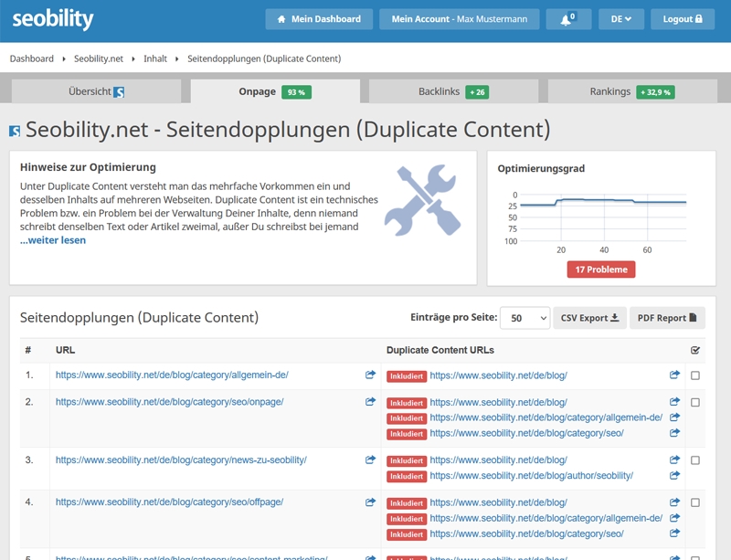This screenshot has width=731, height=560.
Task: Open external link for row 2 duplicate /de/blog/ URL
Action: pyautogui.click(x=674, y=401)
